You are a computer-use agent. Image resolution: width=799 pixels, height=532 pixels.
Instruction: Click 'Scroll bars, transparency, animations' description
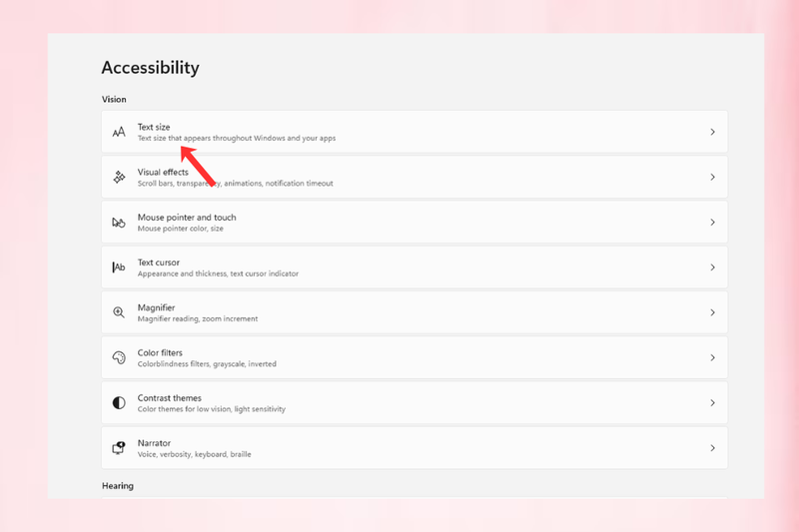(x=236, y=184)
